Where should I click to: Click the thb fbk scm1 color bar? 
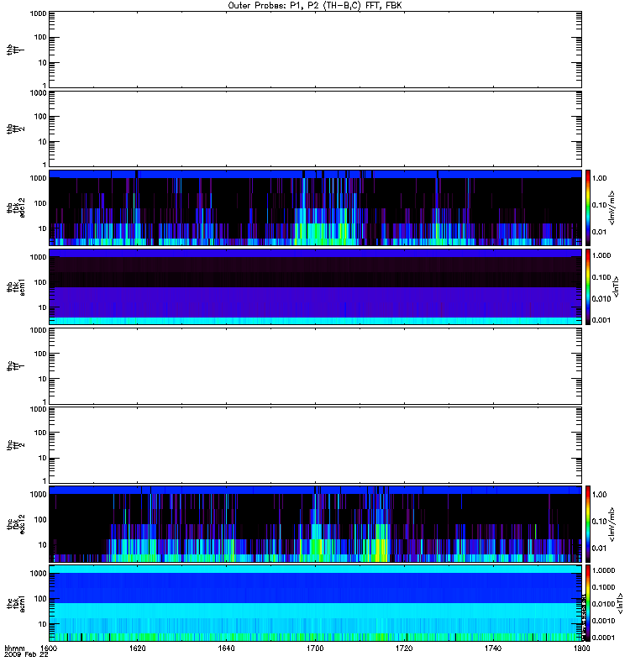[588, 286]
